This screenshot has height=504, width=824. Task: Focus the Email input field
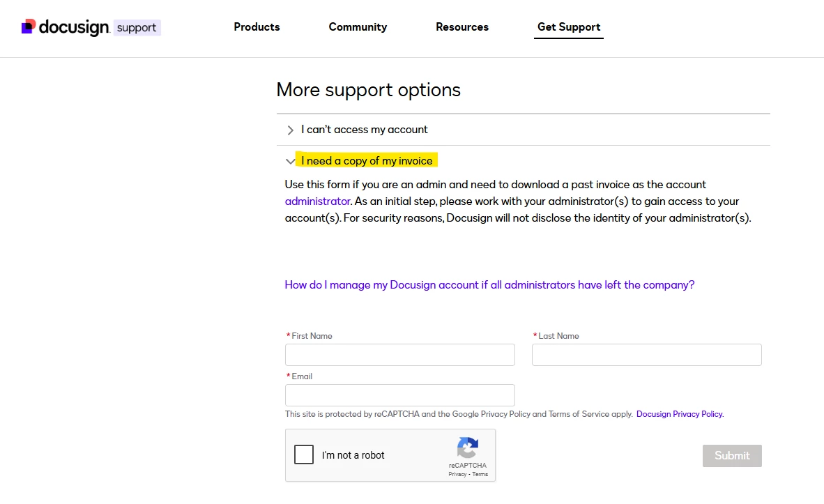coord(400,395)
